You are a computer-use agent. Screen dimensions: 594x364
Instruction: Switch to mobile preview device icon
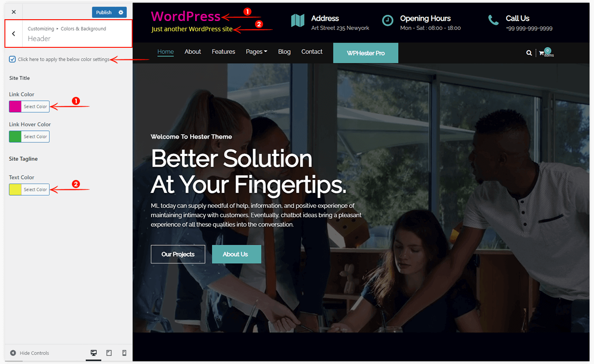click(x=124, y=353)
